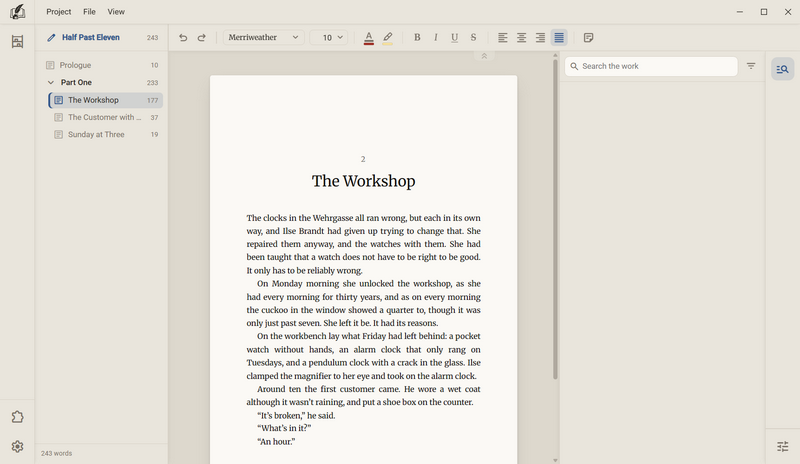
Task: Toggle underline formatting
Action: point(454,37)
